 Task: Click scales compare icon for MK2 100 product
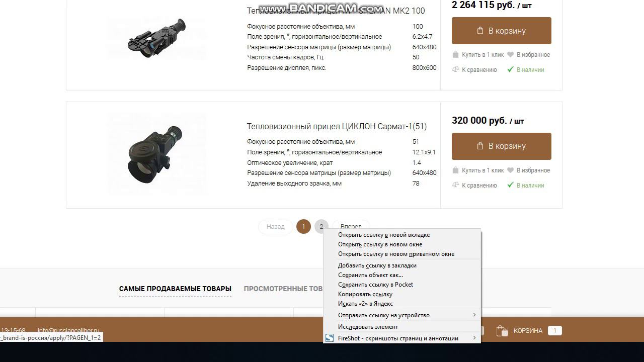[x=455, y=69]
